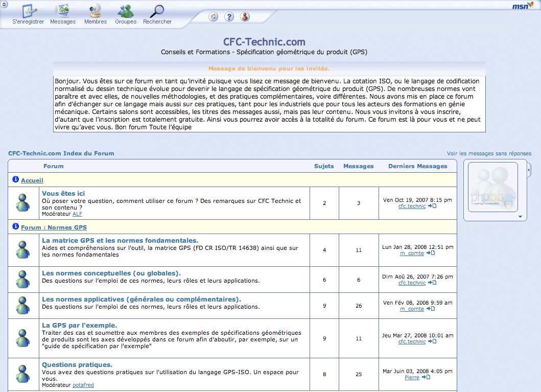Image resolution: width=541 pixels, height=392 pixels.
Task: Click the round home icon button
Action: point(214,17)
